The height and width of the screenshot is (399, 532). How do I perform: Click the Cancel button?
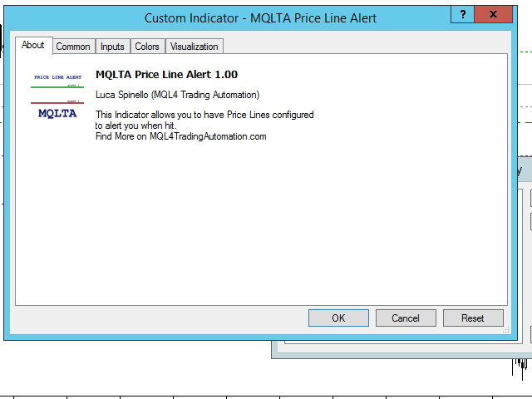coord(406,318)
